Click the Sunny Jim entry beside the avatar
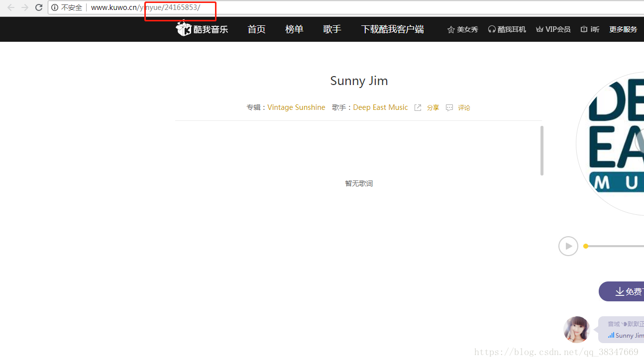Viewport: 644px width, 362px height. (x=626, y=336)
